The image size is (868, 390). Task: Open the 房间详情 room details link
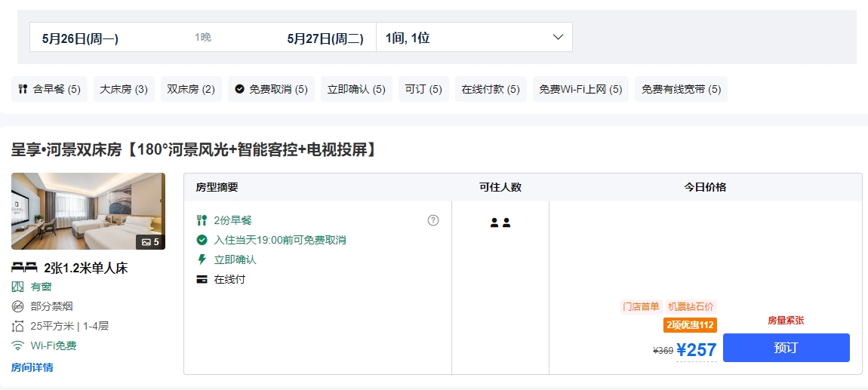32,367
